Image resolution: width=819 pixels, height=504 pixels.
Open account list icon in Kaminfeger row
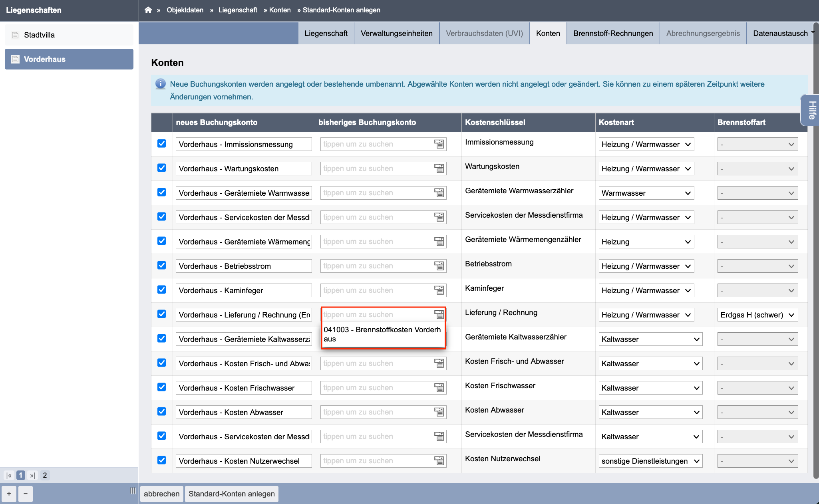pos(439,290)
